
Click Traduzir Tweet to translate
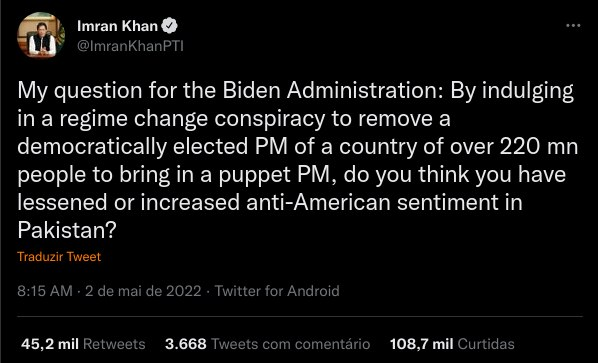(59, 257)
